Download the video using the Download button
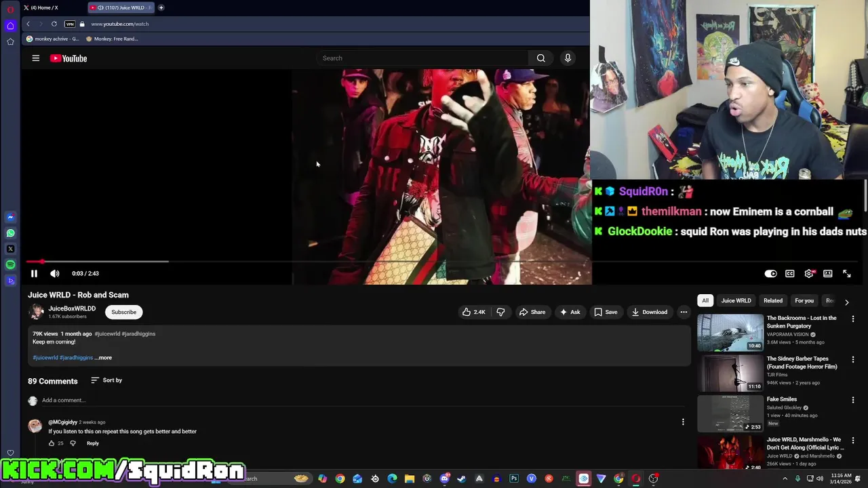The width and height of the screenshot is (868, 488). coord(649,312)
